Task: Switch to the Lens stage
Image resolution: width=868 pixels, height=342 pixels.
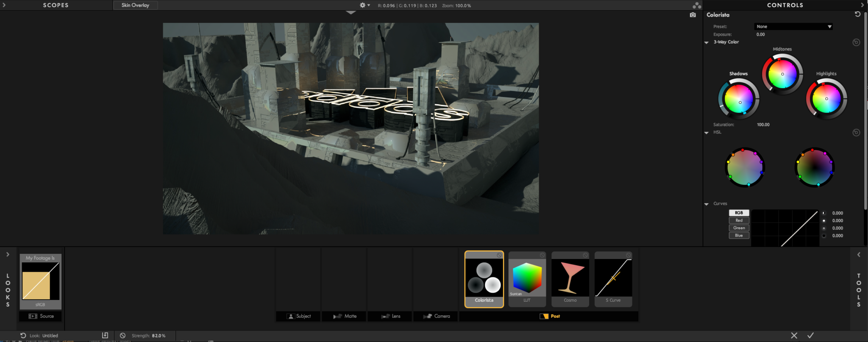Action: click(390, 316)
